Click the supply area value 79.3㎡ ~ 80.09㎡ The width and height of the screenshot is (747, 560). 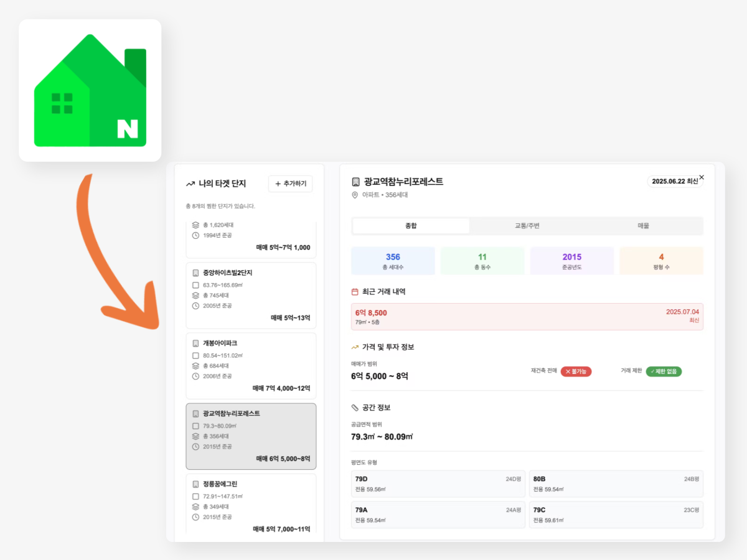point(382,436)
